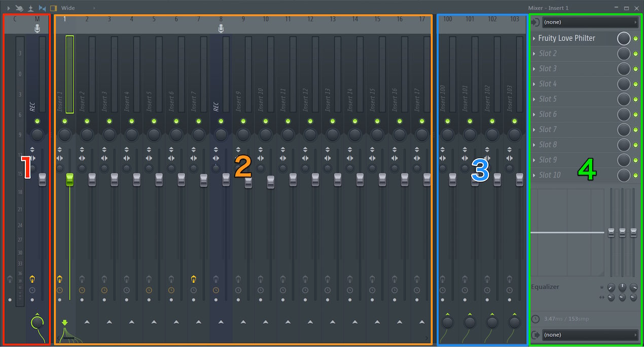Click the plugin delay clock icon in effects panel
Screen dimensions: 644x347
[535, 319]
